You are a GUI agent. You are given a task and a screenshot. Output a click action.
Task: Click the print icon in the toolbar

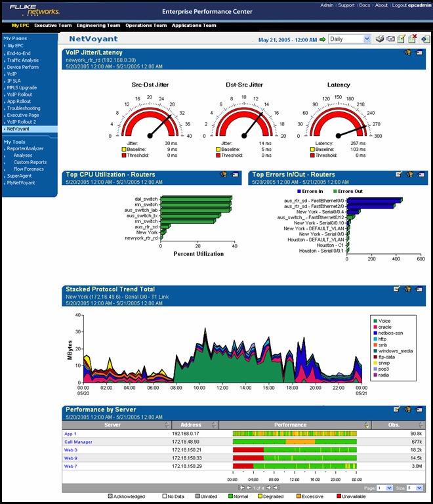379,39
